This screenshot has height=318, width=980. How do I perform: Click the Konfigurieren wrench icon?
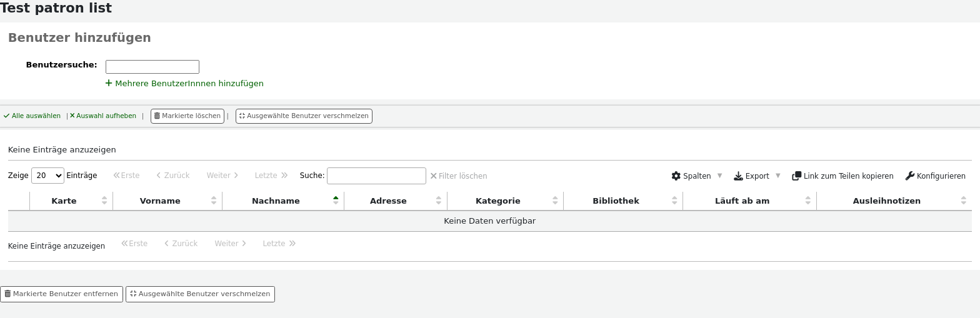tap(910, 176)
